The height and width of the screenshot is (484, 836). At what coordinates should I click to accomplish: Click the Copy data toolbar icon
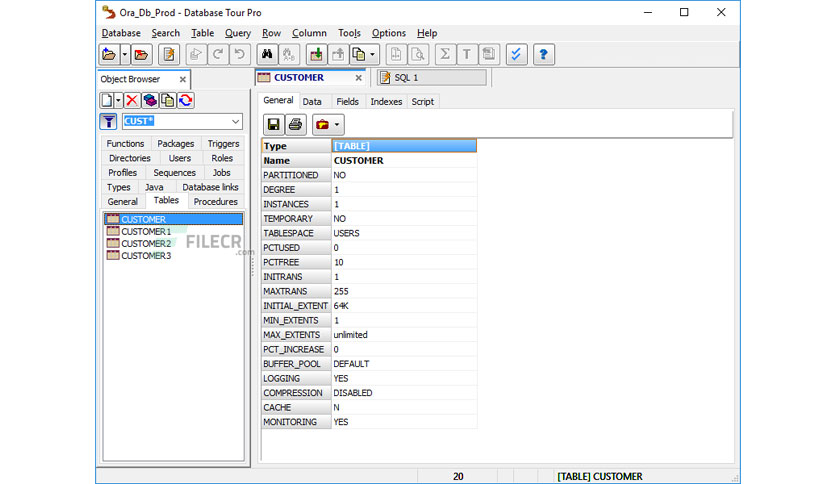click(359, 54)
